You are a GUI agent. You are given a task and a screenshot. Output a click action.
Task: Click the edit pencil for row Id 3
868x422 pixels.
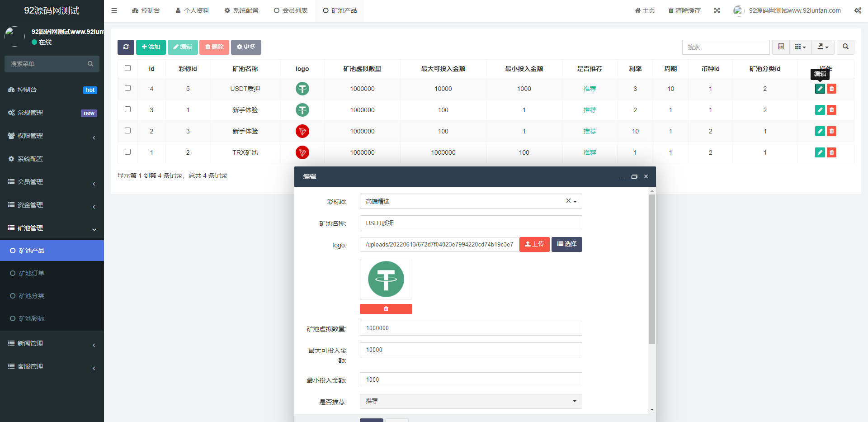click(820, 110)
